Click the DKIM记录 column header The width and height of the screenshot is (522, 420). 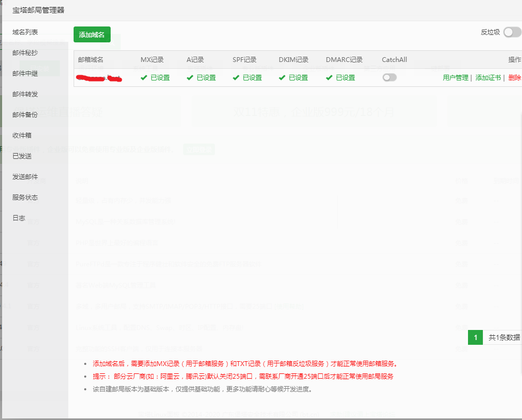(294, 60)
